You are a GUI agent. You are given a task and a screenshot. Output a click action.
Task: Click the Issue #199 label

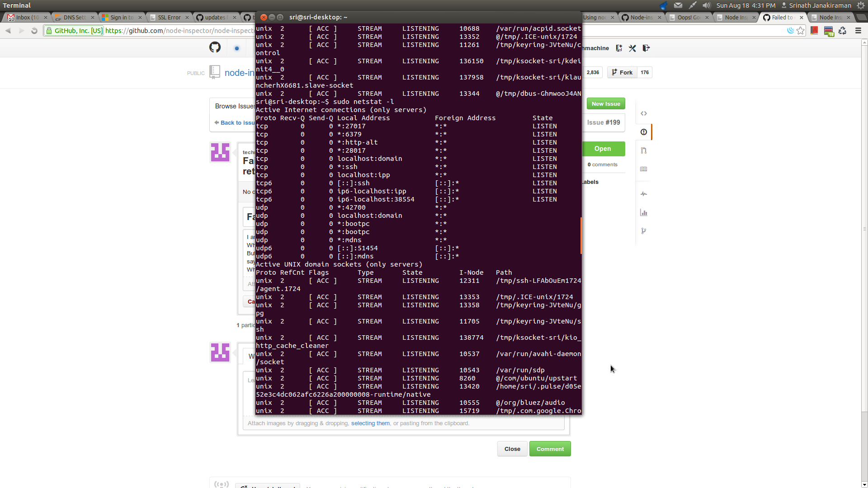click(x=604, y=122)
